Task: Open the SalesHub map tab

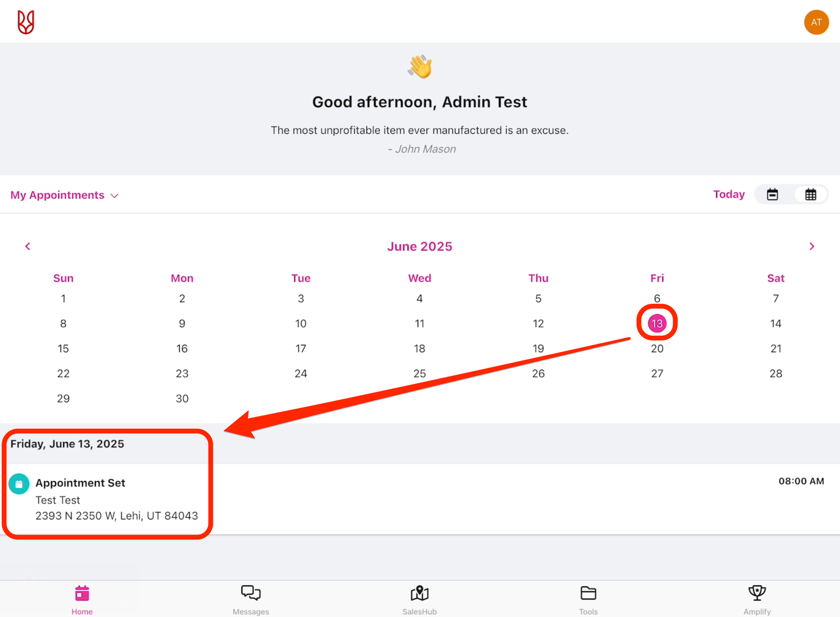Action: (x=419, y=599)
